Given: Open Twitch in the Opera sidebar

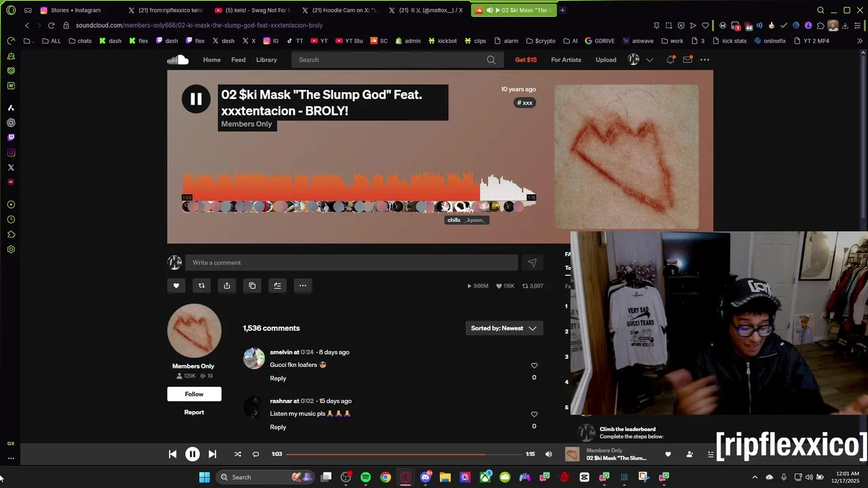Looking at the screenshot, I should pyautogui.click(x=11, y=138).
